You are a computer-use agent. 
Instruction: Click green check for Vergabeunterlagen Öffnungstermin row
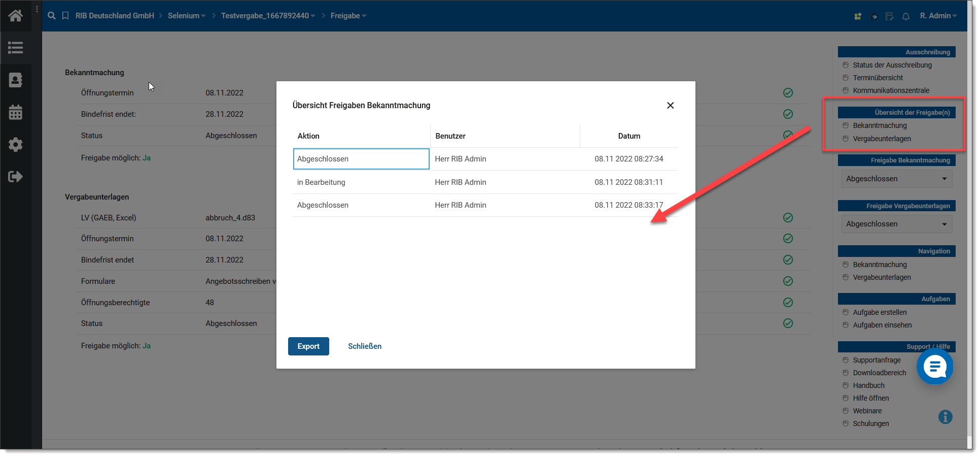pyautogui.click(x=788, y=238)
